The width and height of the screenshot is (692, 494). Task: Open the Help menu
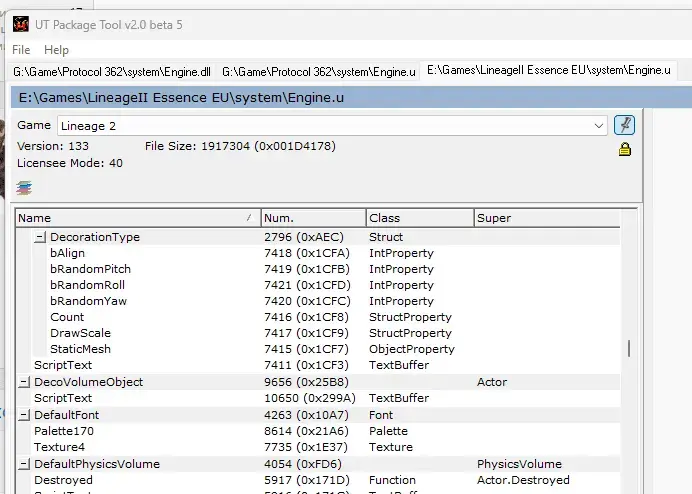pos(56,50)
